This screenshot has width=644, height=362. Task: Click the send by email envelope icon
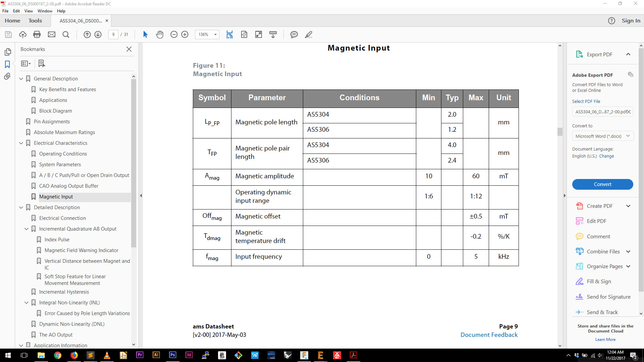tap(52, 35)
